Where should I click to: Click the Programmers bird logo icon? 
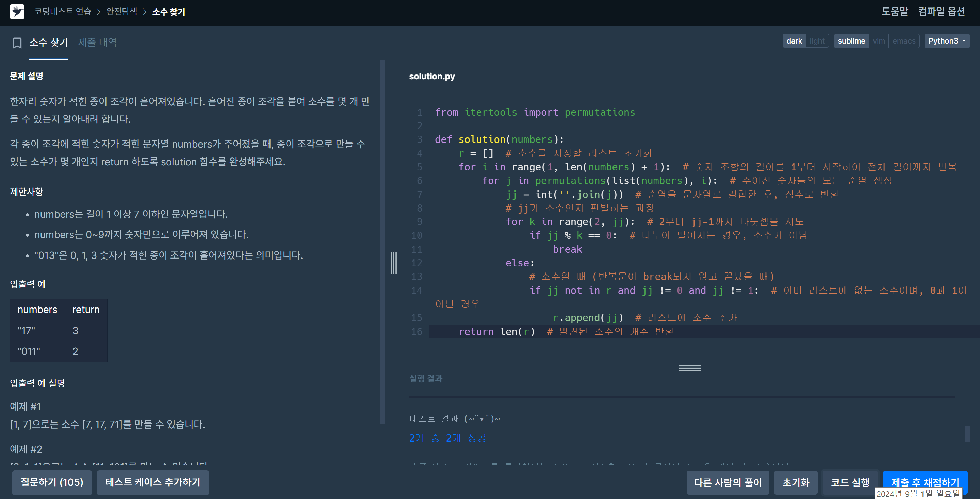coord(17,12)
